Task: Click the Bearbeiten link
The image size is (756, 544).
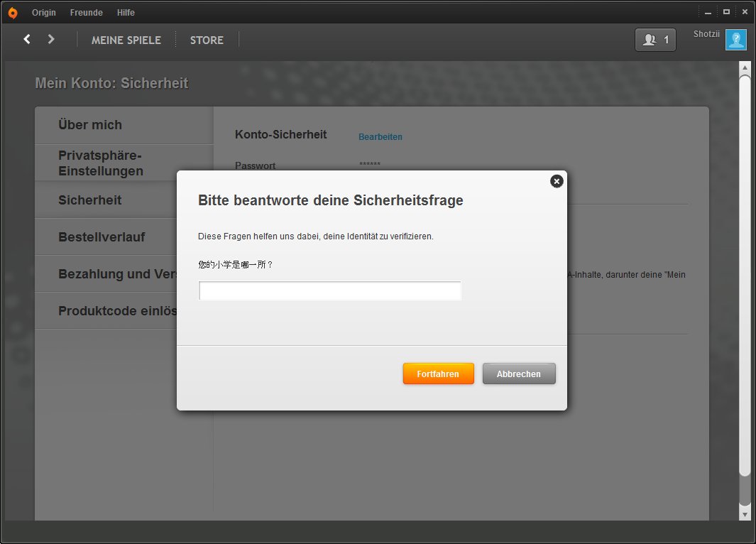Action: [380, 137]
